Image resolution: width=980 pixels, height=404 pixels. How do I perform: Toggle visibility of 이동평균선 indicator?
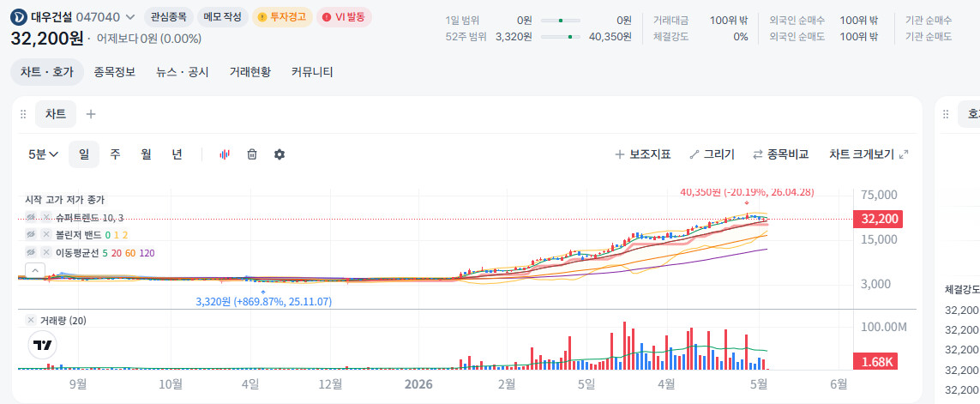pyautogui.click(x=30, y=253)
